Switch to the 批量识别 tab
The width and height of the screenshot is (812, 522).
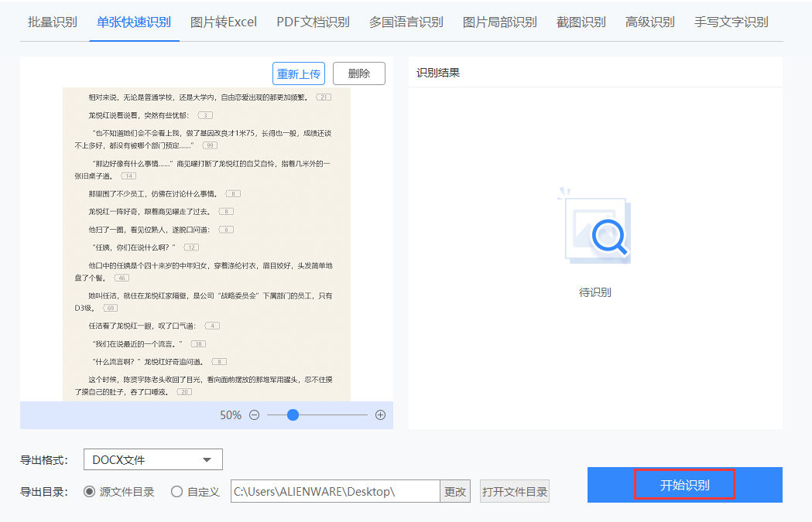[53, 22]
